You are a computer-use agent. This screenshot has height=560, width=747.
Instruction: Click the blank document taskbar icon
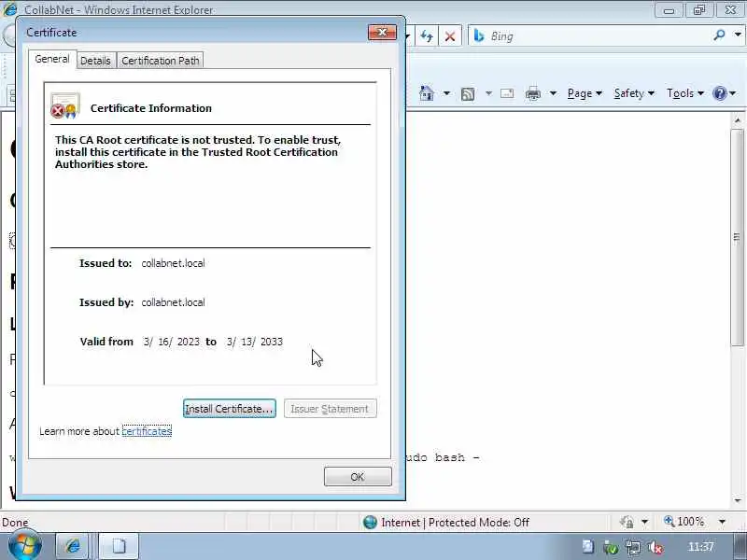pyautogui.click(x=119, y=546)
